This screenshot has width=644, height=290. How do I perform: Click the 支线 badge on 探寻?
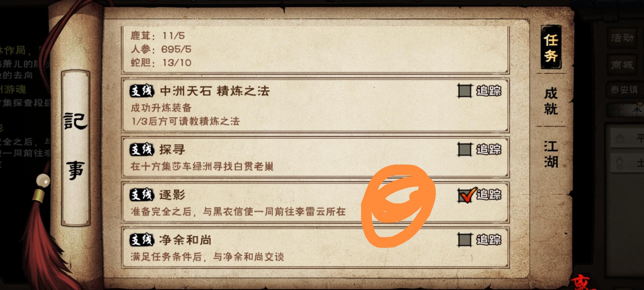(142, 150)
